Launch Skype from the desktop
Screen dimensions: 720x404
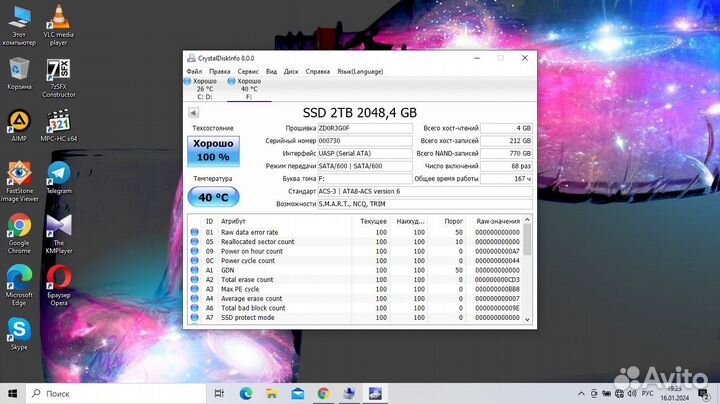click(19, 334)
